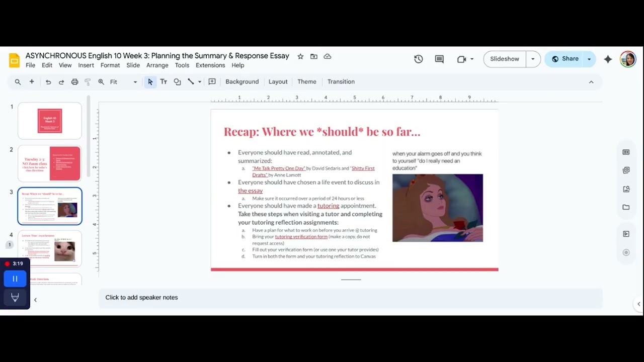The image size is (644, 362).
Task: Pause the screen recording
Action: (15, 279)
